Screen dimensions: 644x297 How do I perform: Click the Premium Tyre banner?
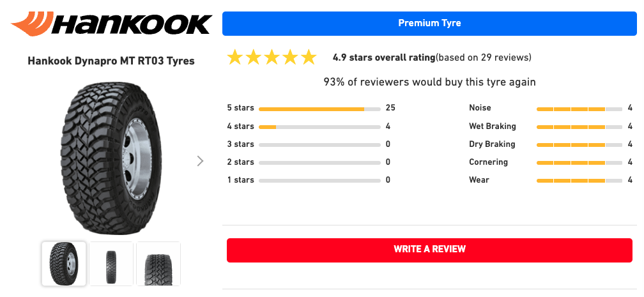point(429,24)
